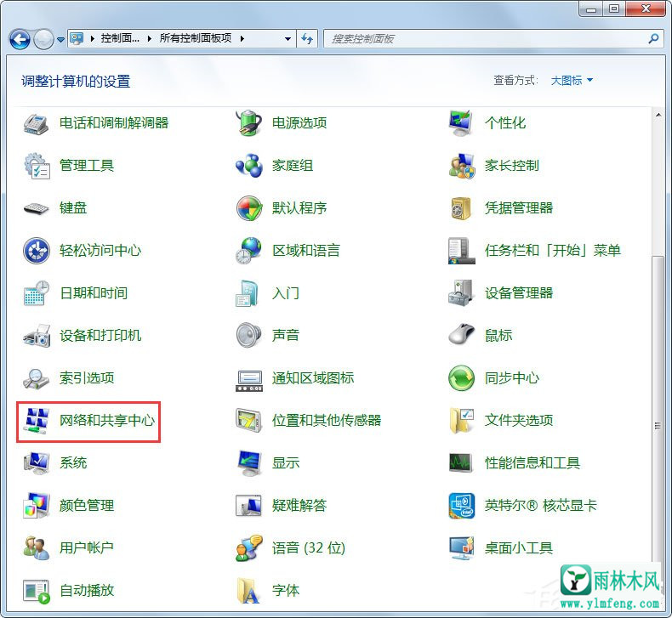Expand the 控制面... breadcrumb arrow

[x=150, y=38]
